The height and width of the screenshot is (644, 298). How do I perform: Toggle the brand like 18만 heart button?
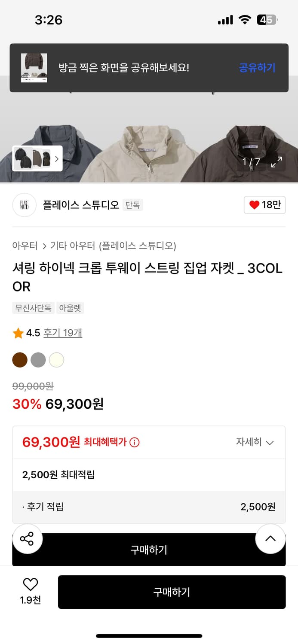264,205
